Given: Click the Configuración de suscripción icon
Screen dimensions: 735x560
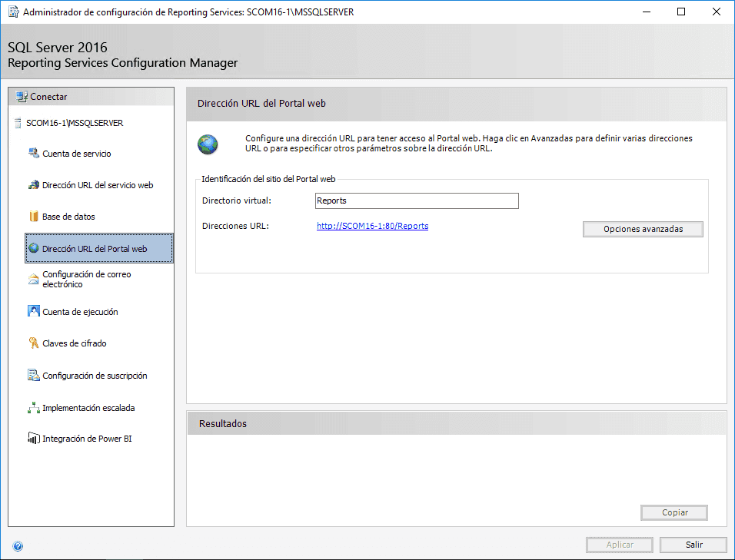Looking at the screenshot, I should click(x=33, y=375).
